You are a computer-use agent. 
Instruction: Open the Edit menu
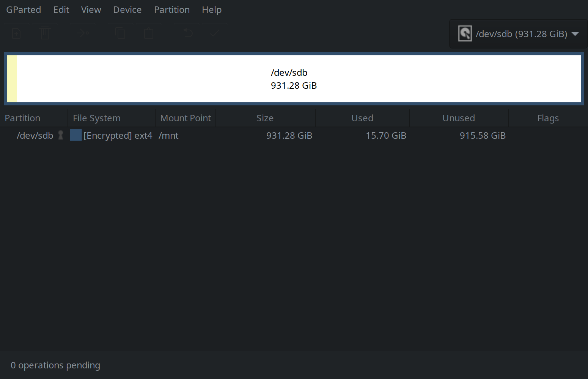pos(61,10)
